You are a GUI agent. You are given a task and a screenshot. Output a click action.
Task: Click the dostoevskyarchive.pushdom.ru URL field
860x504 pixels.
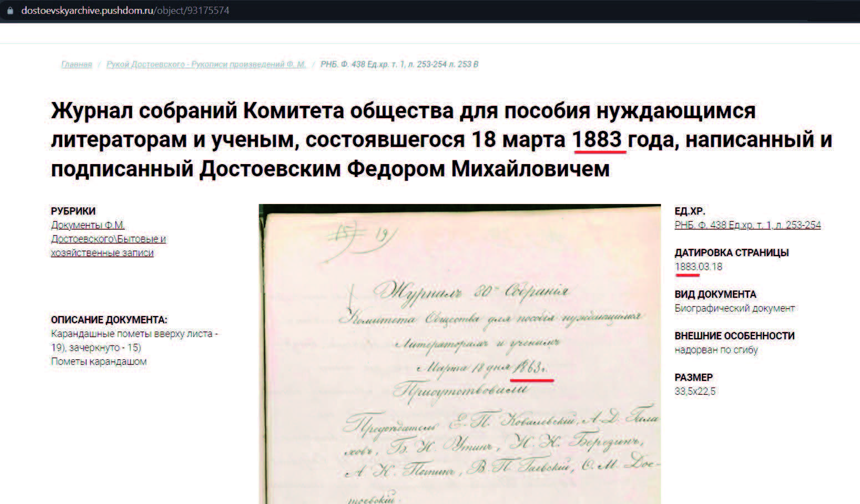[125, 11]
